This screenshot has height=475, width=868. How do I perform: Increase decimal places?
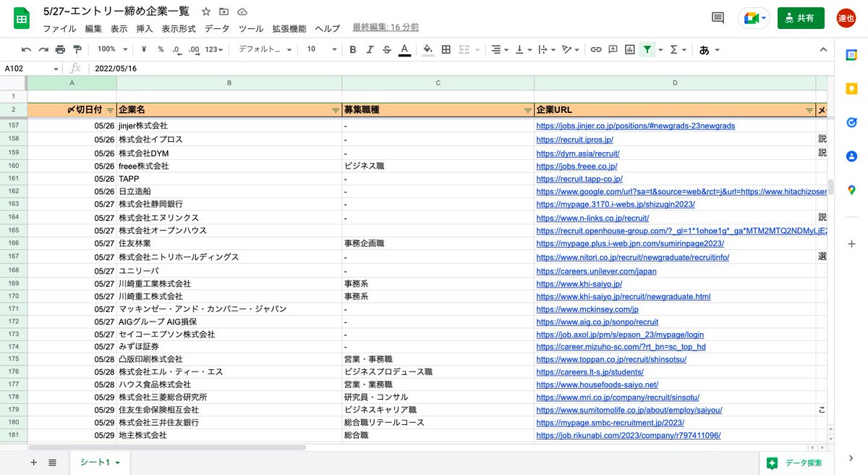[194, 49]
